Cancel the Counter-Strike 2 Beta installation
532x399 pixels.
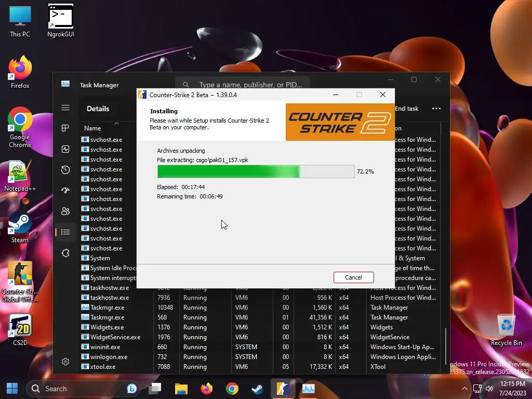coord(353,277)
